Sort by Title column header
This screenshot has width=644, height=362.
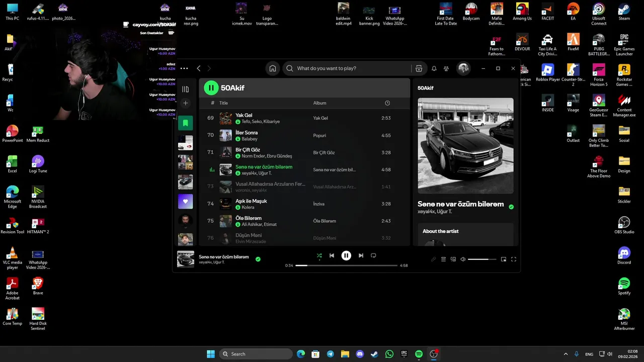click(223, 103)
